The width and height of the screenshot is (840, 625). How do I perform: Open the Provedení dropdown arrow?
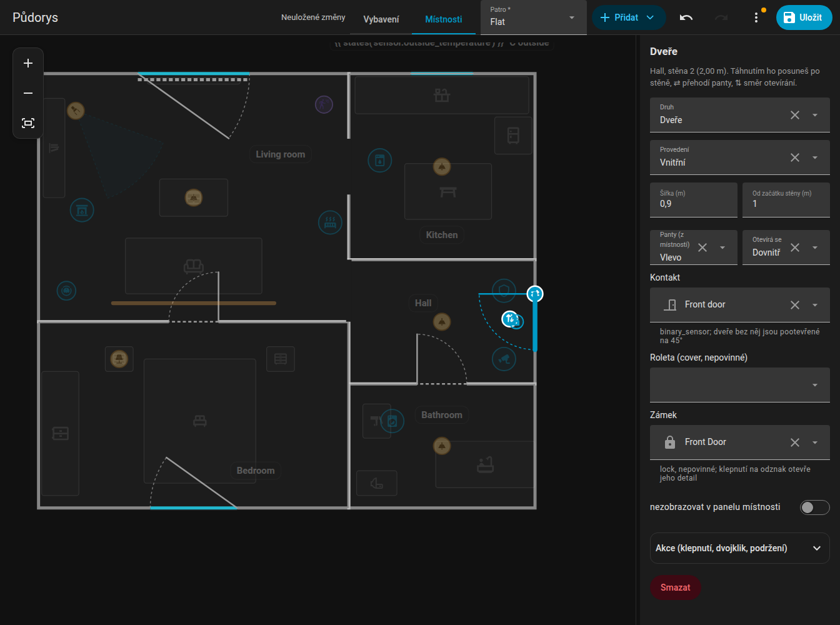(x=815, y=157)
